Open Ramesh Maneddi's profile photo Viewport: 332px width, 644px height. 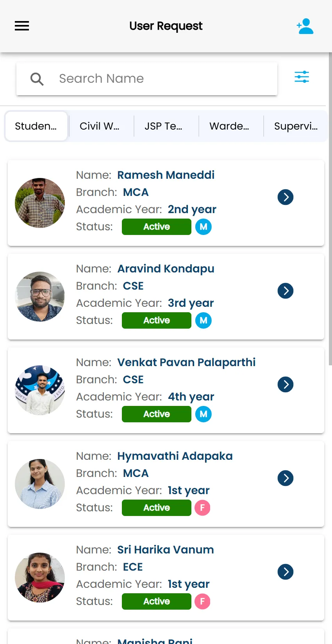(x=40, y=203)
